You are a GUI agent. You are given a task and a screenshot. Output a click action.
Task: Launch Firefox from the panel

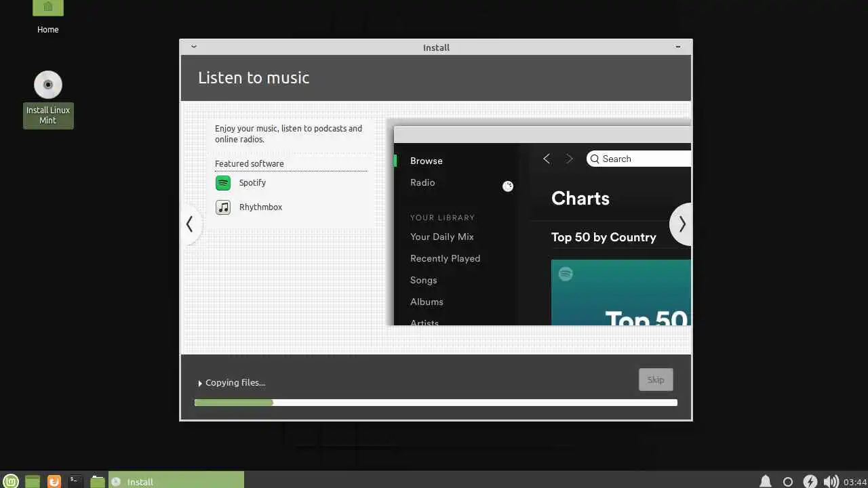[x=54, y=481]
